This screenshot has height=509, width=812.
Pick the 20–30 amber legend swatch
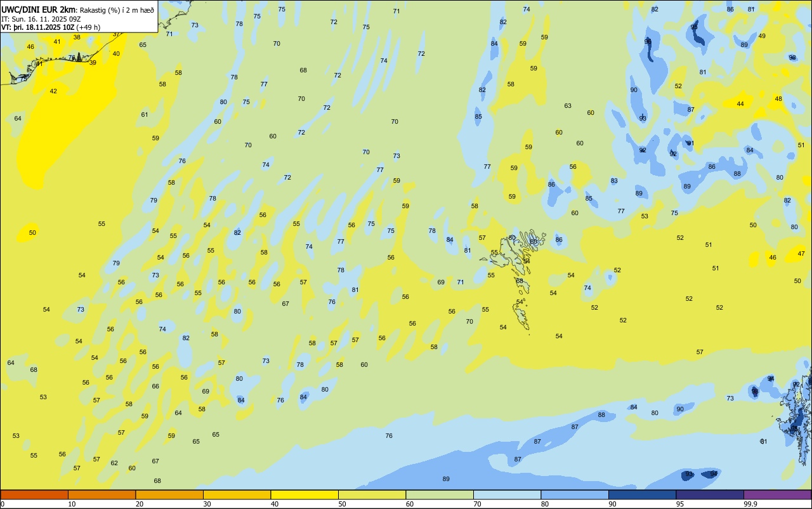(x=169, y=494)
